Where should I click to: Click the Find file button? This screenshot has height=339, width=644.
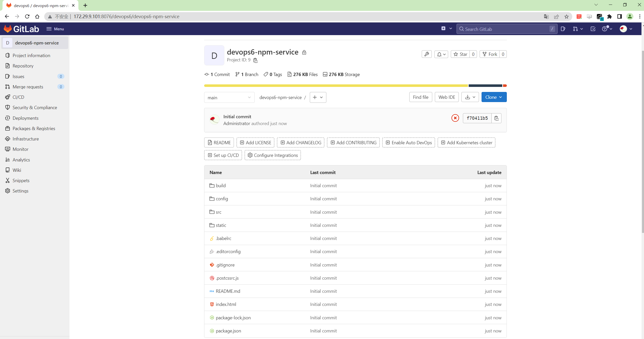tap(421, 97)
